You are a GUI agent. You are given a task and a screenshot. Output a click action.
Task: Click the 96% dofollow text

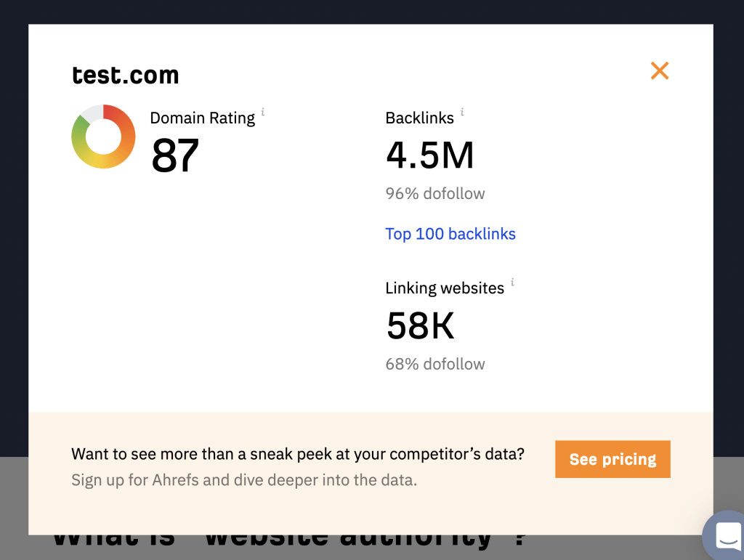pos(434,193)
